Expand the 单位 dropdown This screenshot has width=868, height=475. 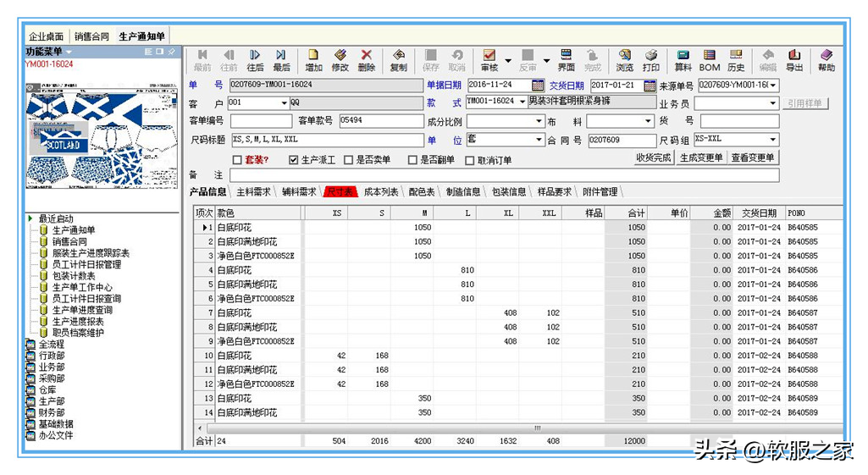(539, 141)
